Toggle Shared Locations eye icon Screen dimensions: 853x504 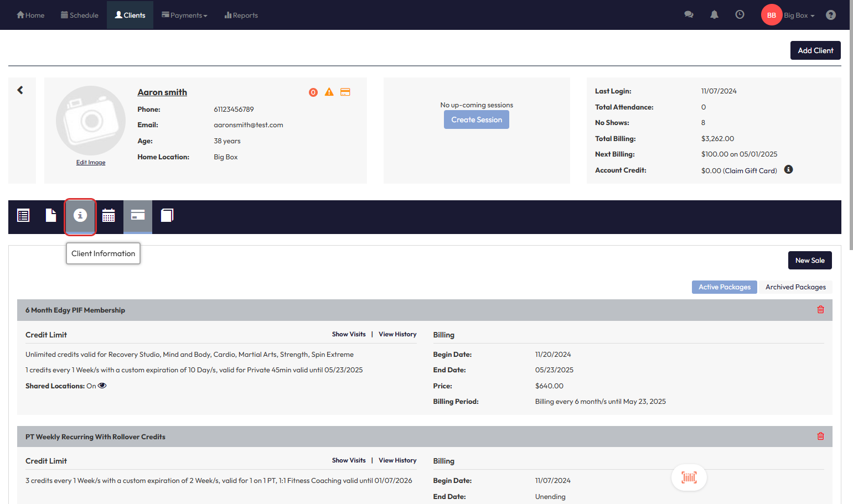(102, 386)
